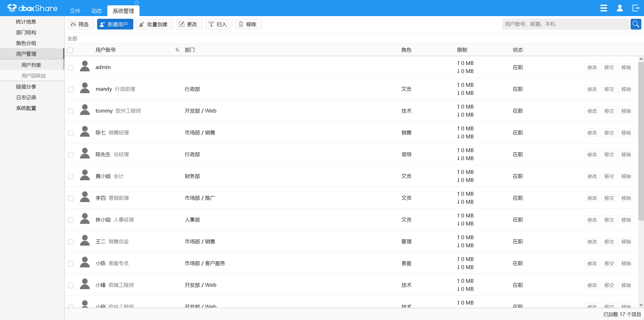This screenshot has width=644, height=320.
Task: Focus the user account search field
Action: [566, 24]
